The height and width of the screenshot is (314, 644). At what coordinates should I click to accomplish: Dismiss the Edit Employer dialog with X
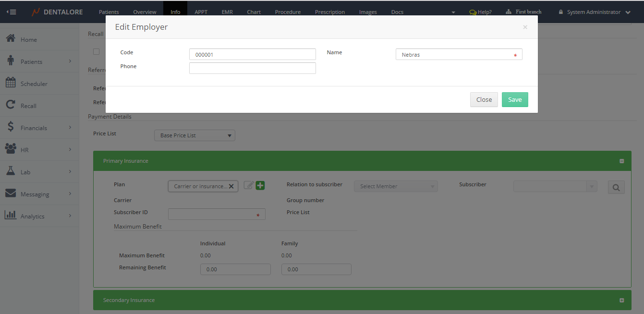point(525,27)
